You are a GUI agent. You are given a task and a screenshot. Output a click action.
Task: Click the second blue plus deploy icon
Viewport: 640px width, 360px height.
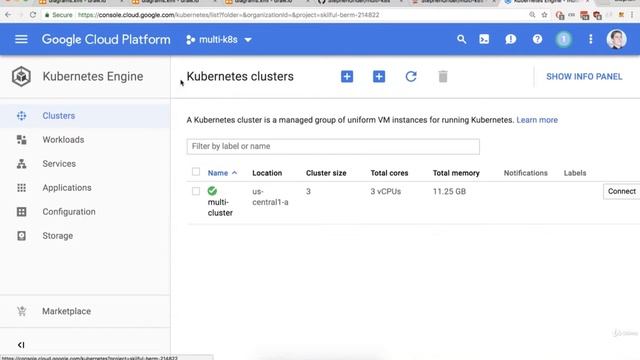click(x=379, y=76)
